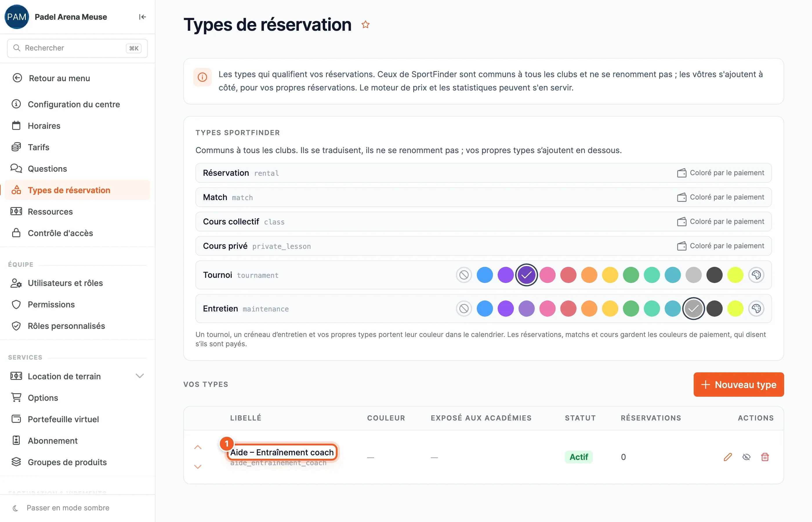Click the Cours privé private_lesson row
Image resolution: width=812 pixels, height=522 pixels.
click(x=483, y=246)
